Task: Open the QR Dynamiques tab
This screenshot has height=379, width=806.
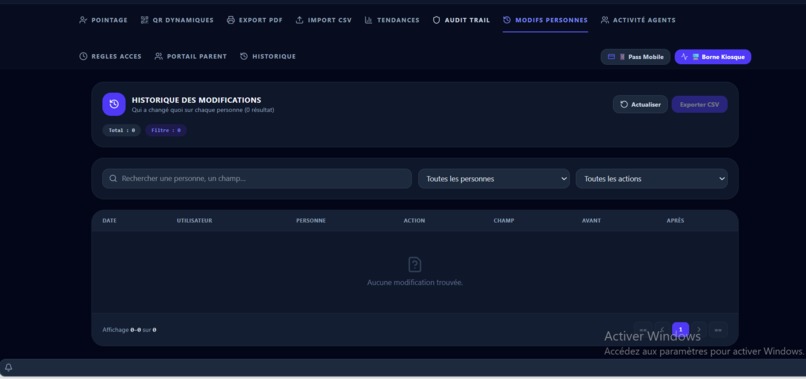Action: click(x=177, y=20)
